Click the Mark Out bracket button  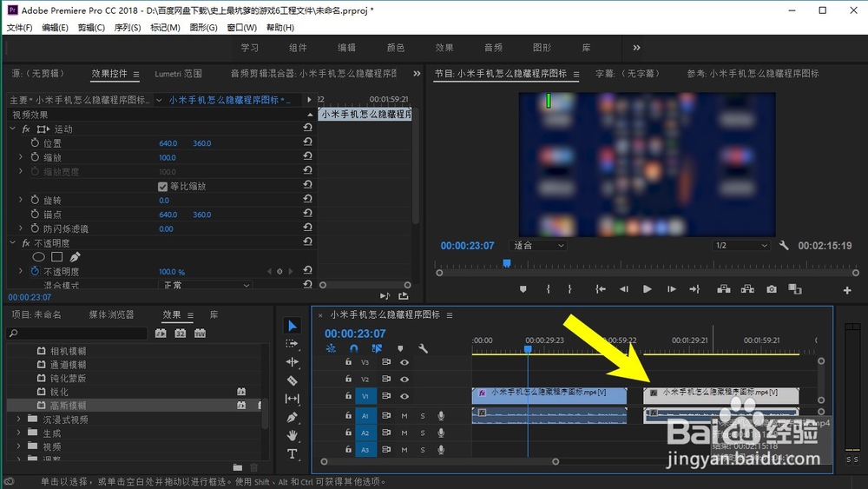(x=569, y=289)
